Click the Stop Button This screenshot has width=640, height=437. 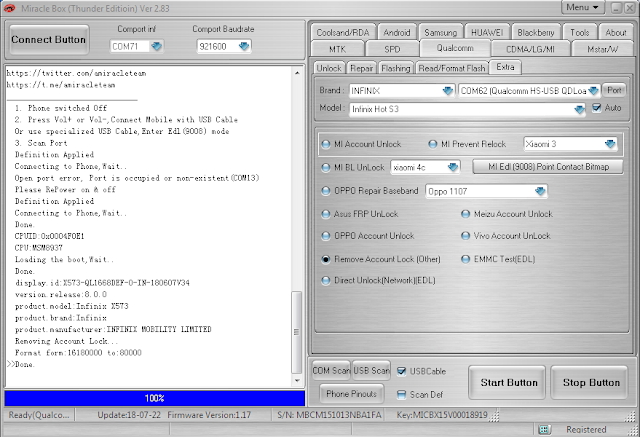point(591,382)
